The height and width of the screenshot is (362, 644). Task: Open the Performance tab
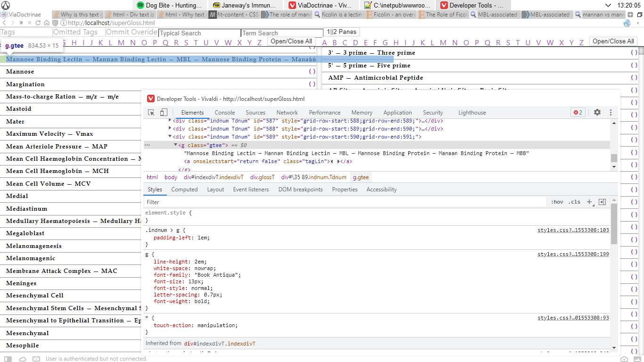tap(325, 113)
